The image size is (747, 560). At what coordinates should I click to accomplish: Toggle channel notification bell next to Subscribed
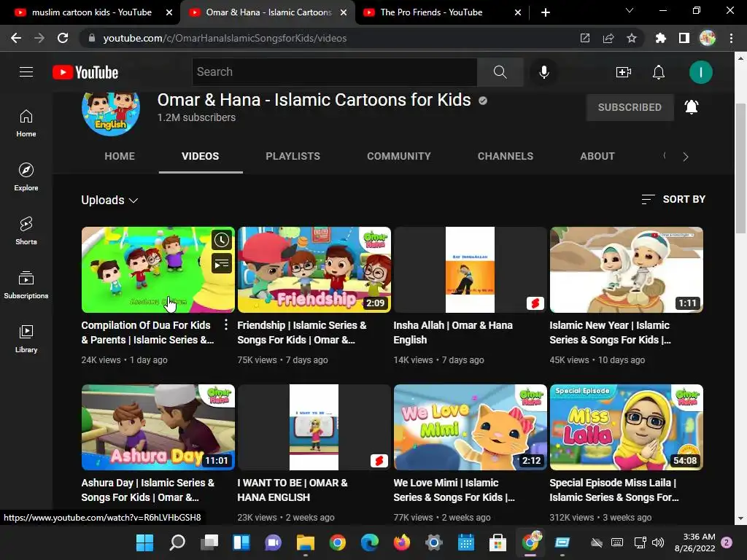pos(692,107)
